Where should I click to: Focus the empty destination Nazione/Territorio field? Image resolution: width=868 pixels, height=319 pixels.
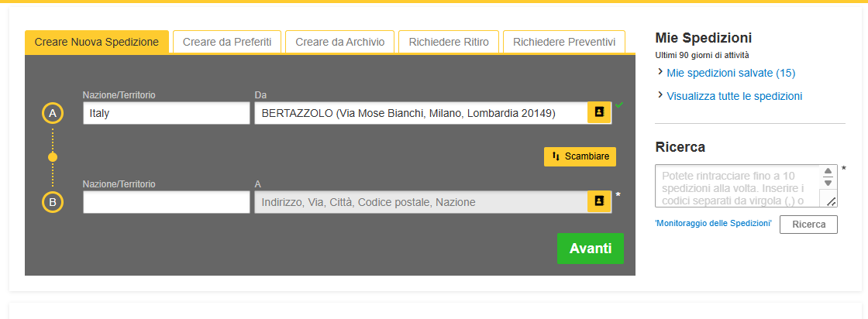[166, 202]
